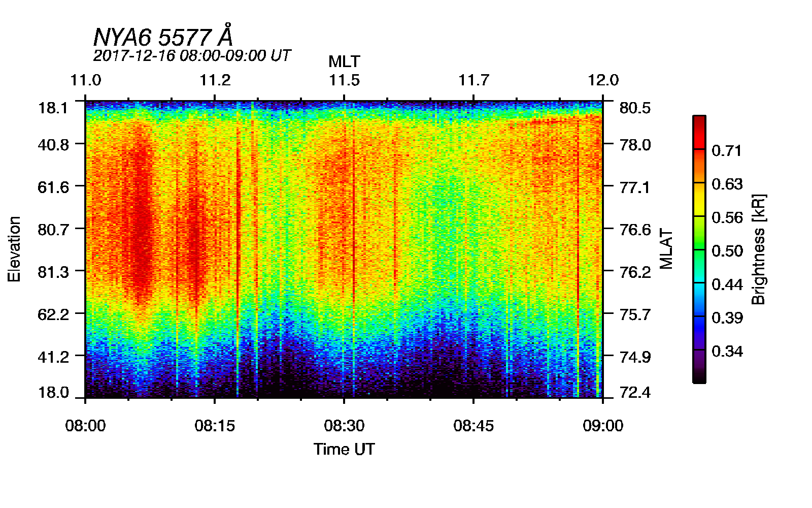The height and width of the screenshot is (508, 812).
Task: Click the MLT tick value '11.5'
Action: point(345,80)
